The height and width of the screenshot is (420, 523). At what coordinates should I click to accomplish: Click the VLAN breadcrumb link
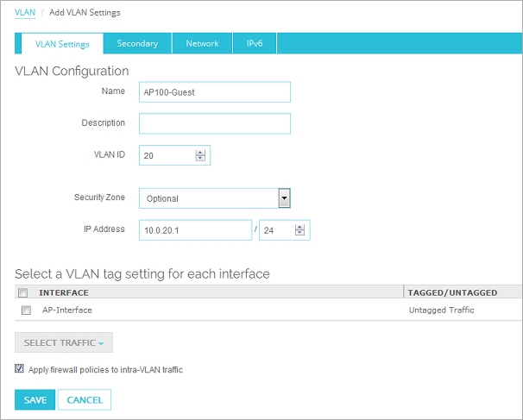click(25, 13)
